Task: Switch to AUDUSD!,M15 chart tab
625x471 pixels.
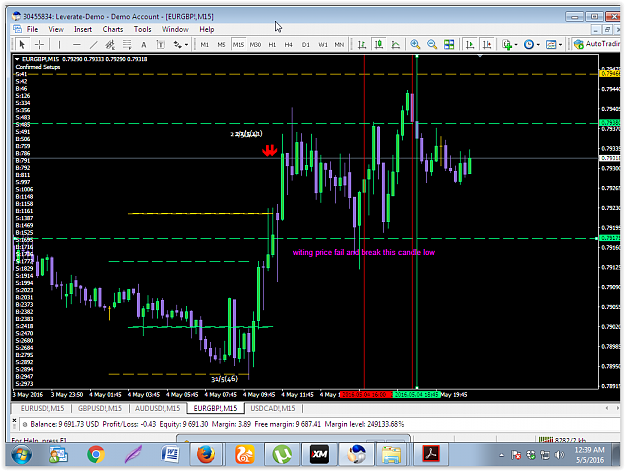Action: [157, 408]
